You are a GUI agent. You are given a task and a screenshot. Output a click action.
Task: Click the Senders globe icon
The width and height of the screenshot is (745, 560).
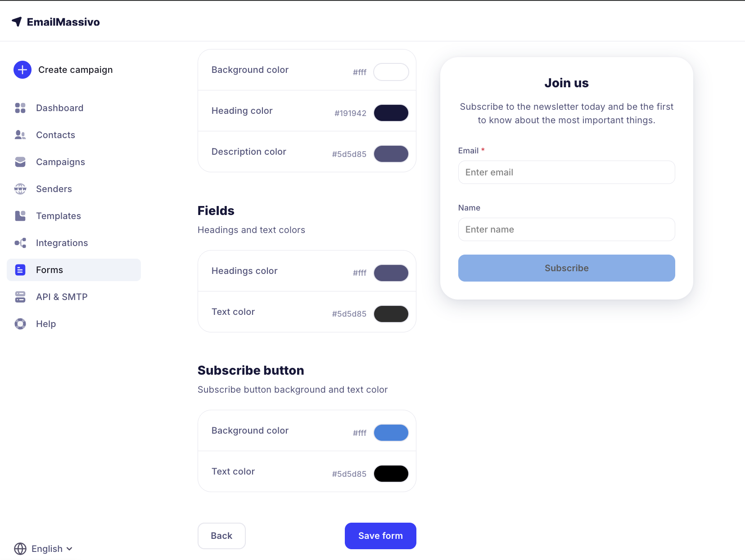pos(20,189)
